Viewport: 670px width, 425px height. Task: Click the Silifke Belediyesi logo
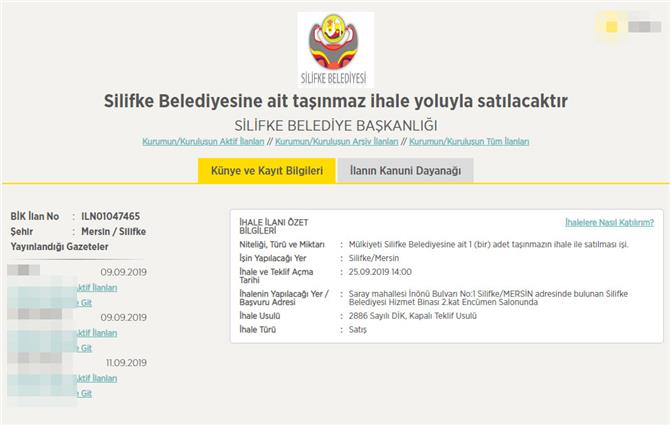point(335,49)
